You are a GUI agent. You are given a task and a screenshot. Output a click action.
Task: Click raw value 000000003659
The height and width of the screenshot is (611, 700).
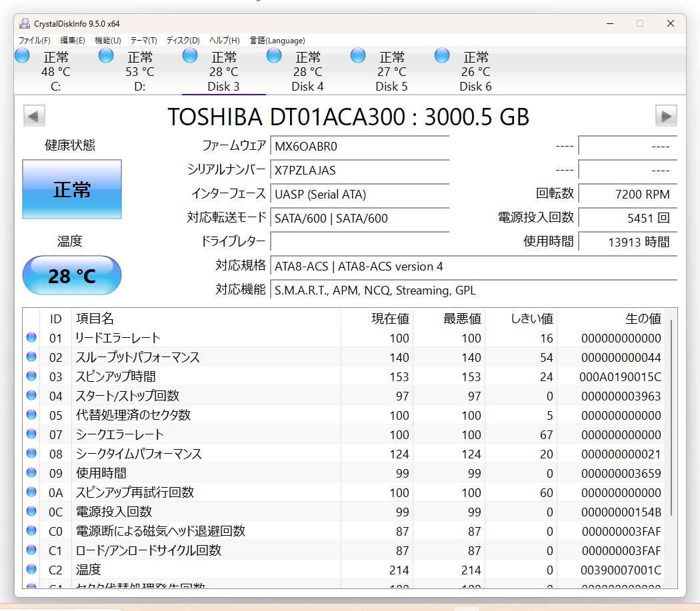621,473
